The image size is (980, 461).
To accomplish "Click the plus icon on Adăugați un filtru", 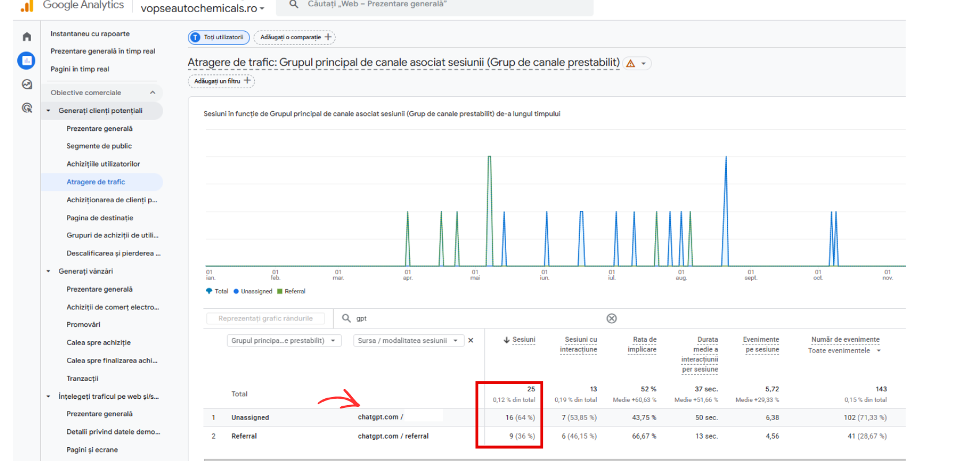I will point(247,81).
